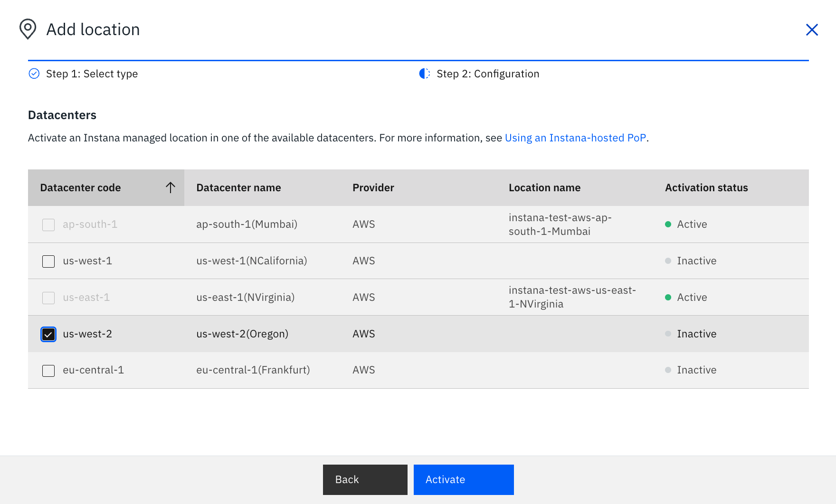Uncheck the us-west-2 checkbox
836x504 pixels.
pos(48,334)
